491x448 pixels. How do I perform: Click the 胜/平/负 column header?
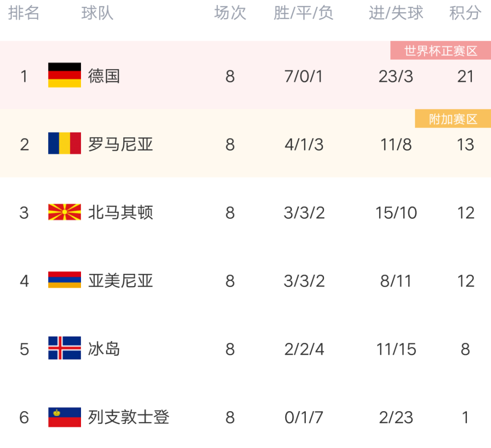coord(303,13)
